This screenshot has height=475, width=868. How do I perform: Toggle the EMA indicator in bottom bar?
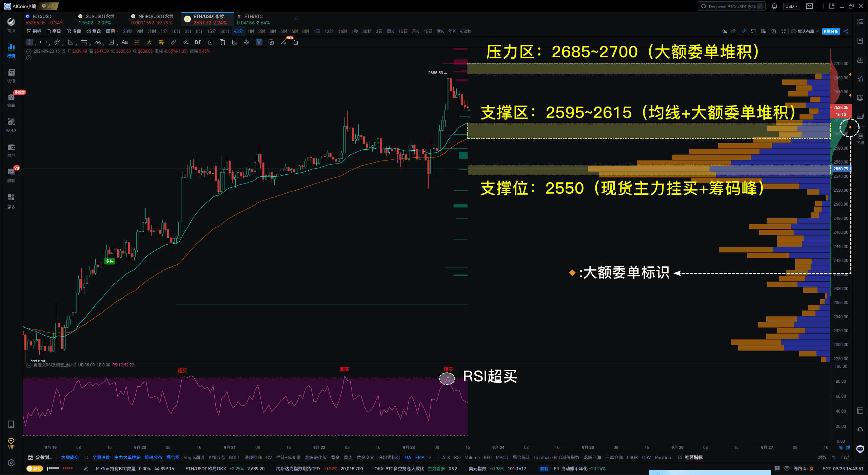420,457
